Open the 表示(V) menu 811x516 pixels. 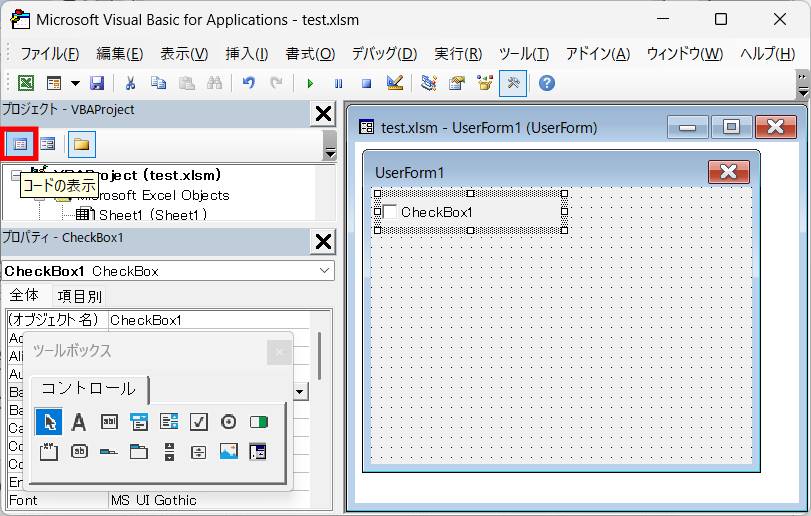[184, 53]
